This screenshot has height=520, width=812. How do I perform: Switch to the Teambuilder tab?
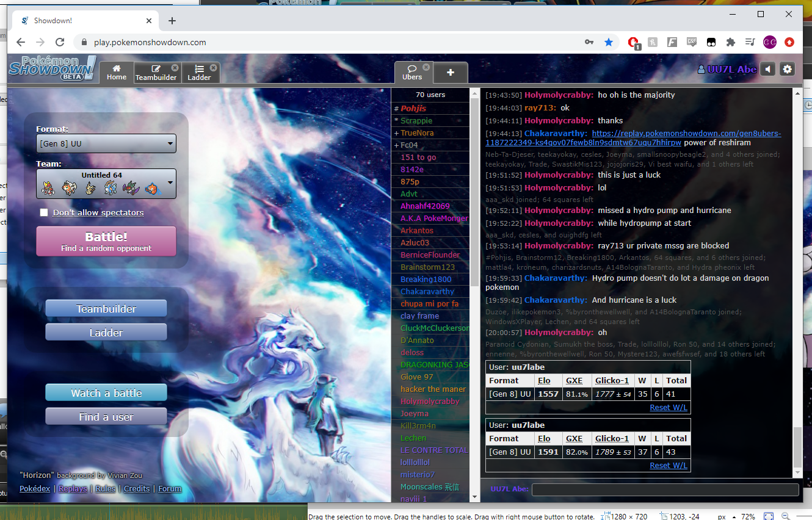(156, 73)
